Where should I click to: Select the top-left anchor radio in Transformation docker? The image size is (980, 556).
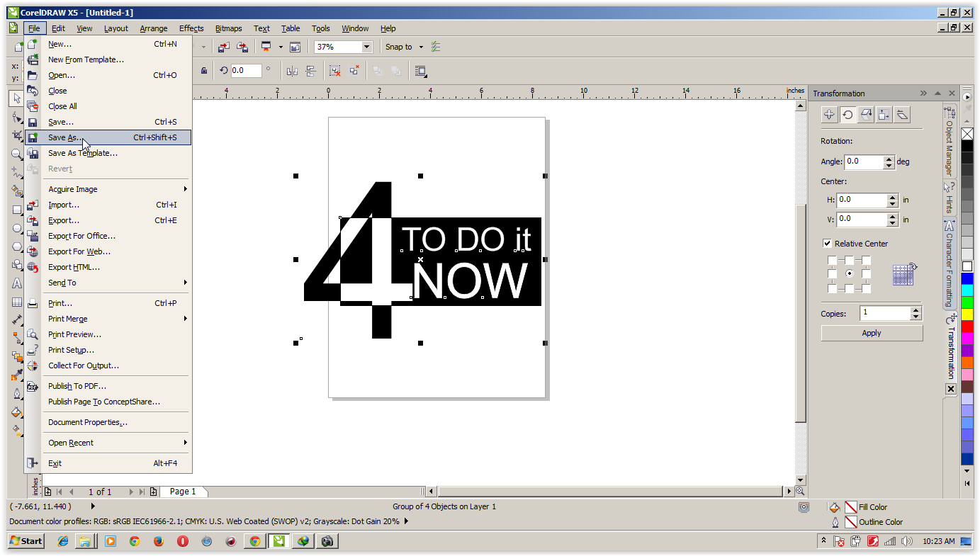[830, 260]
